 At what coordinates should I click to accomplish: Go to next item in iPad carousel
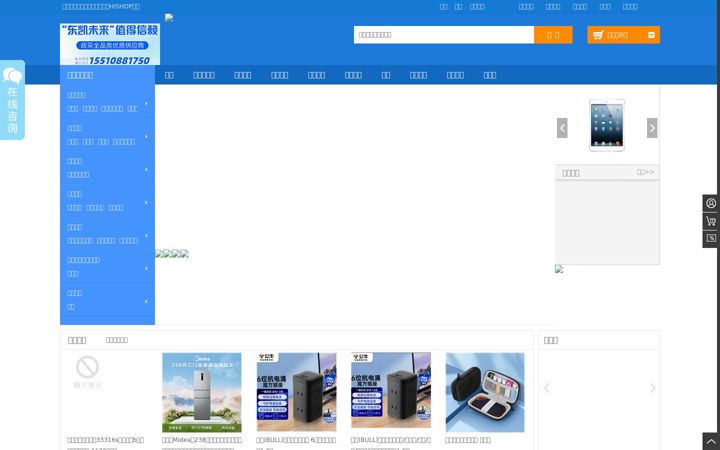click(x=652, y=128)
